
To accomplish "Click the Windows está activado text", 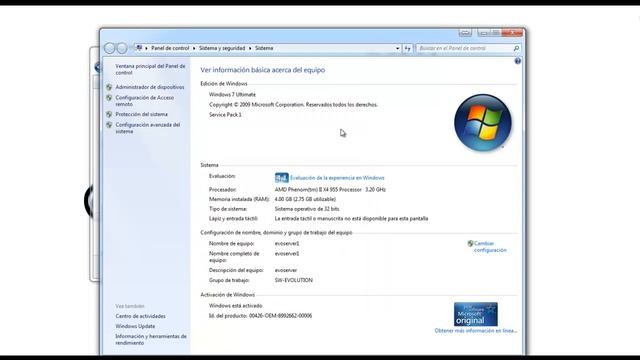I will tap(236, 306).
